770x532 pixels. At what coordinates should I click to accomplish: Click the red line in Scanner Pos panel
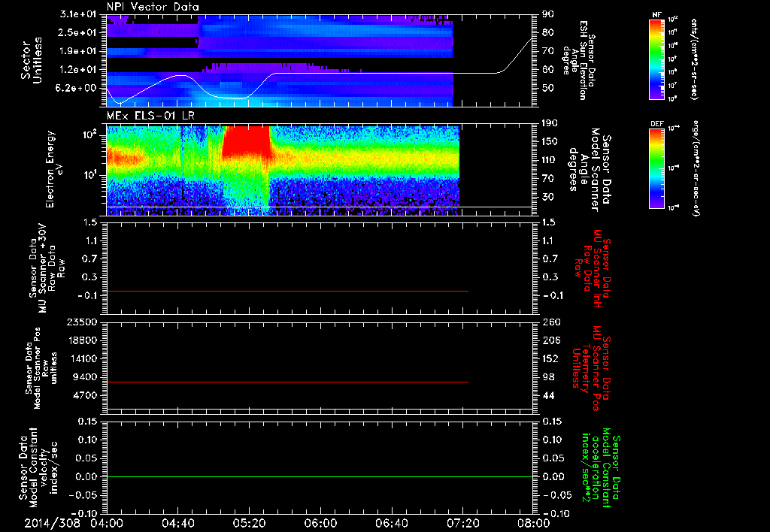pos(287,382)
